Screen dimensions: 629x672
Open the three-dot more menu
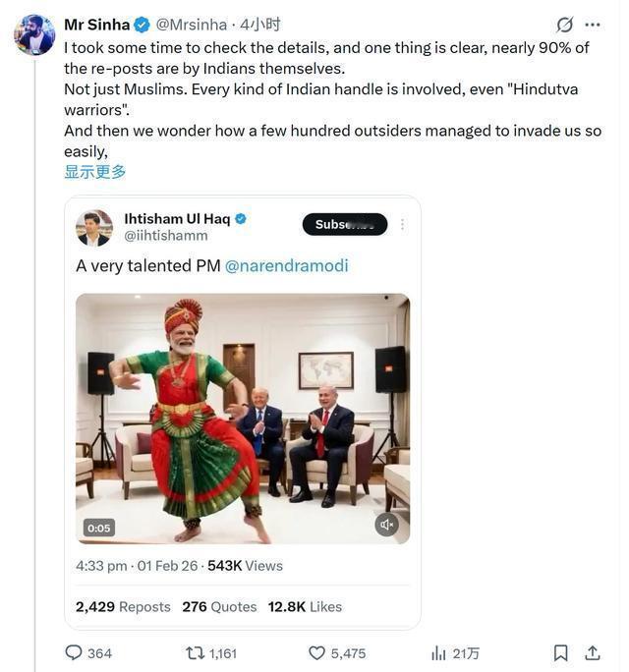pyautogui.click(x=593, y=25)
